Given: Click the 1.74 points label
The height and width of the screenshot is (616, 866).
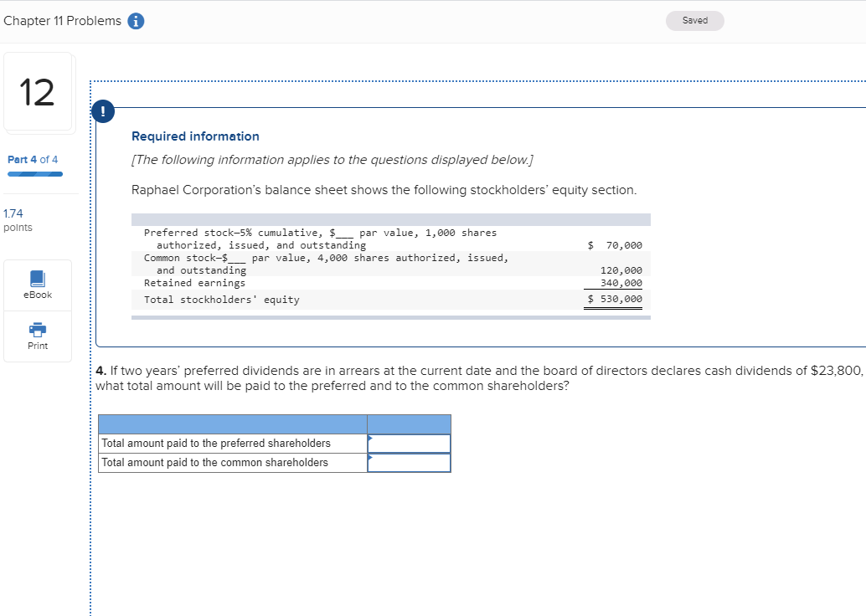Looking at the screenshot, I should tap(18, 220).
